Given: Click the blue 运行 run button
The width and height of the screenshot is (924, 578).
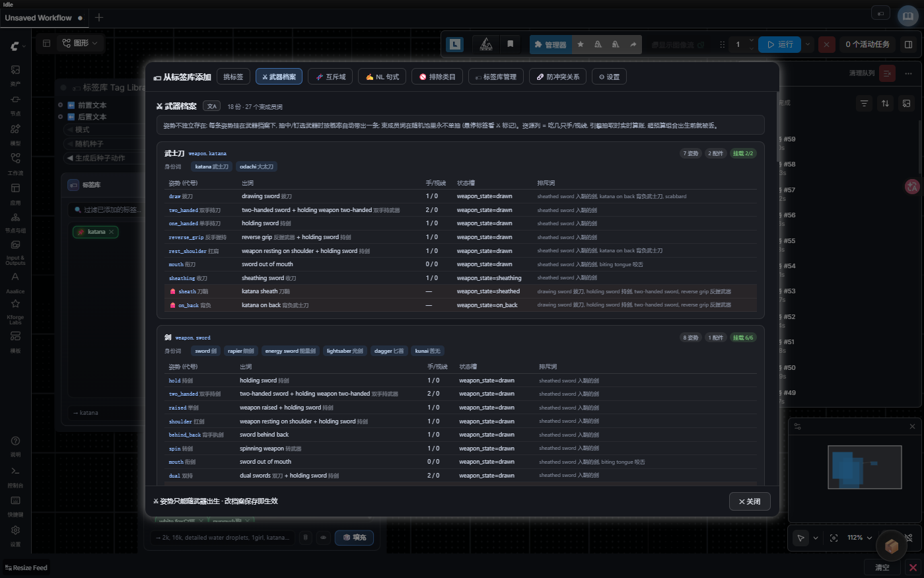Looking at the screenshot, I should (779, 44).
